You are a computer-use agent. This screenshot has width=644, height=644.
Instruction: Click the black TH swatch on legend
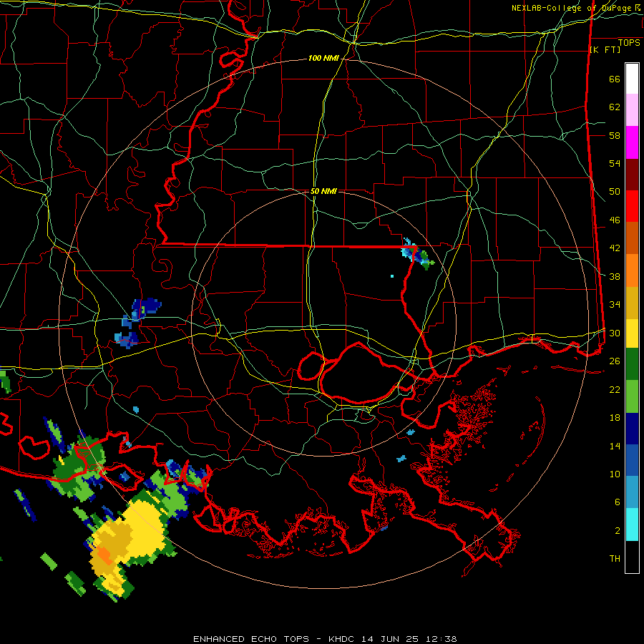[632, 557]
